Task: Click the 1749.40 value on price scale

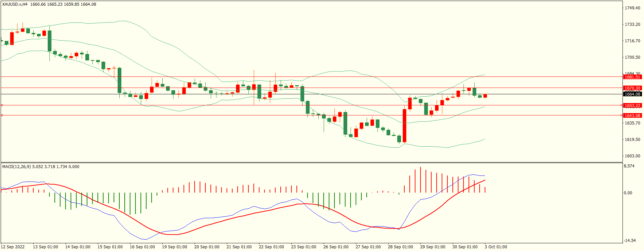Action: (x=632, y=8)
